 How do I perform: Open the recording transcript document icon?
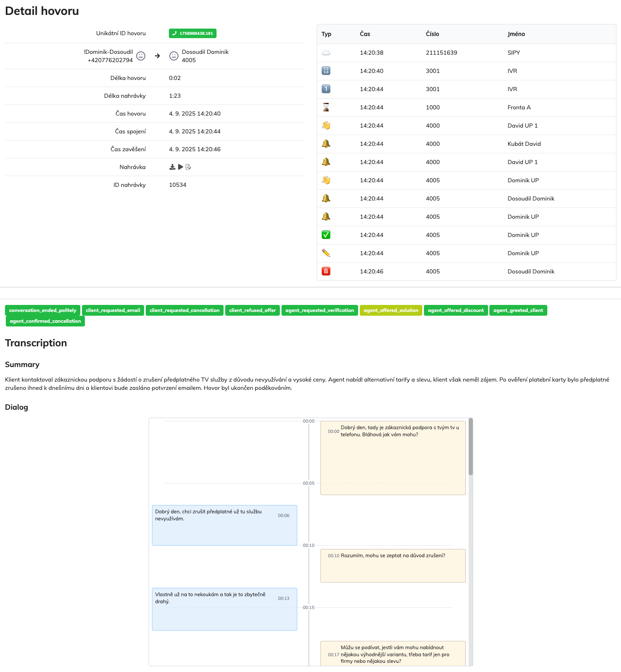click(x=188, y=167)
